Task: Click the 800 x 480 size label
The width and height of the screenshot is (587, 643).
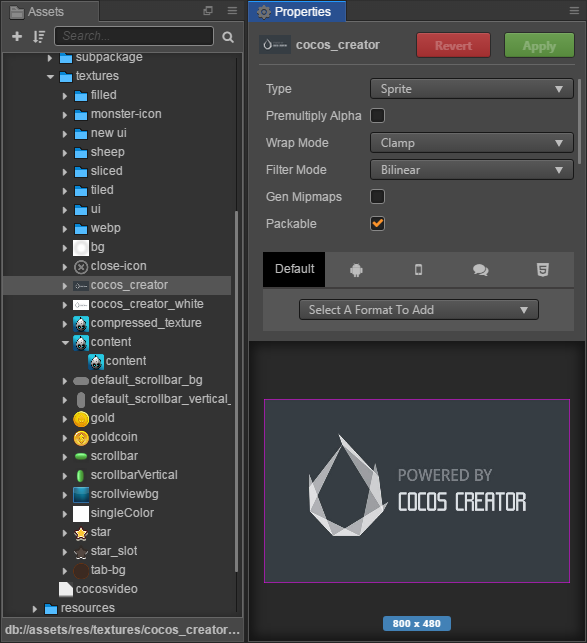Action: 417,624
